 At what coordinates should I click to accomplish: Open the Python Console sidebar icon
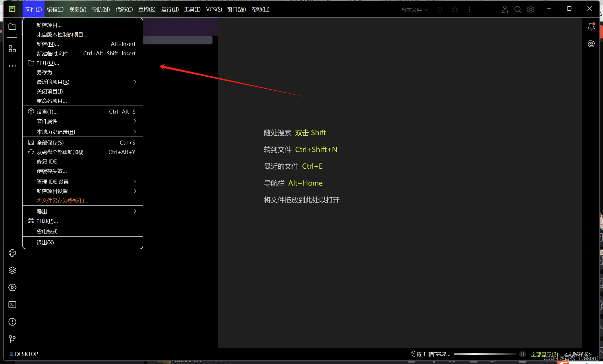coord(12,253)
